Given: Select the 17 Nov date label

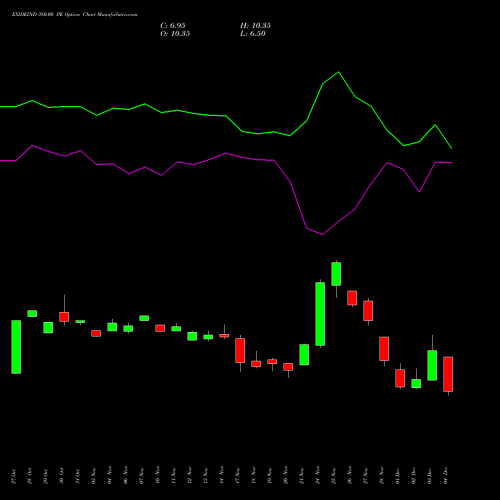Looking at the screenshot, I should [237, 476].
